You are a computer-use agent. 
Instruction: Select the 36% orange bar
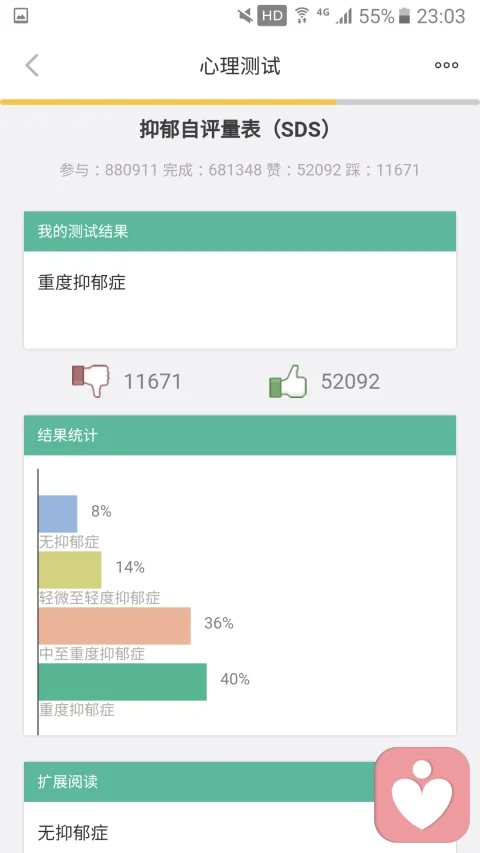[x=114, y=626]
